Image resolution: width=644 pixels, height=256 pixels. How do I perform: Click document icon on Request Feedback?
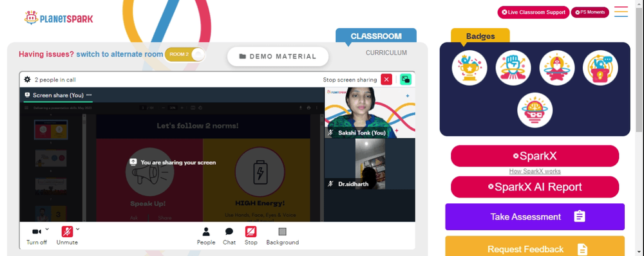(x=582, y=249)
